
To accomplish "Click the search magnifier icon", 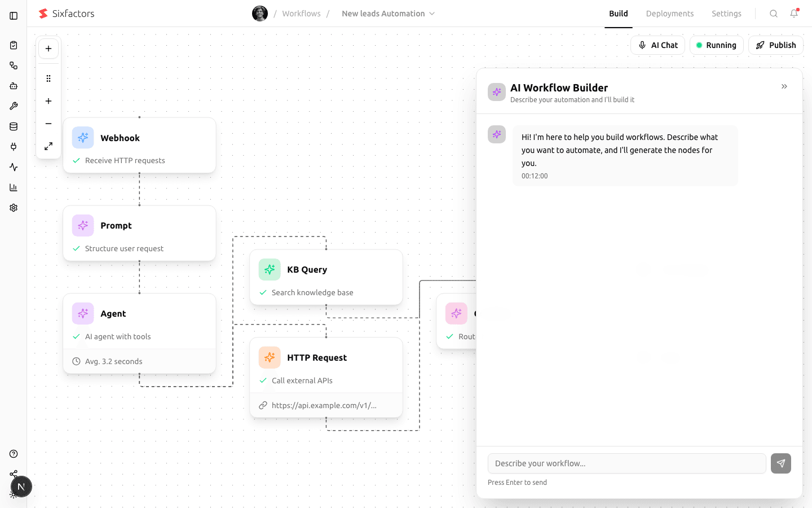I will (774, 14).
